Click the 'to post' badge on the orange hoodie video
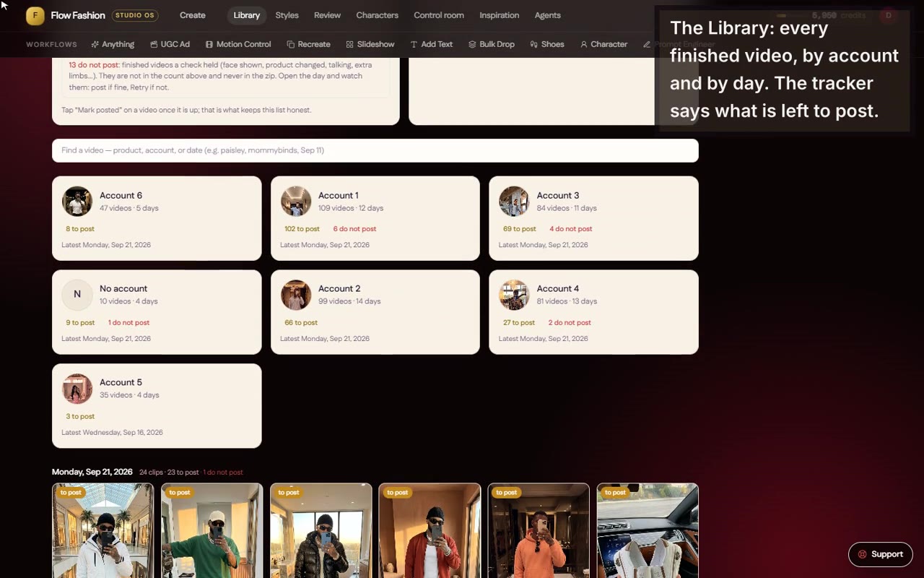 click(x=506, y=493)
